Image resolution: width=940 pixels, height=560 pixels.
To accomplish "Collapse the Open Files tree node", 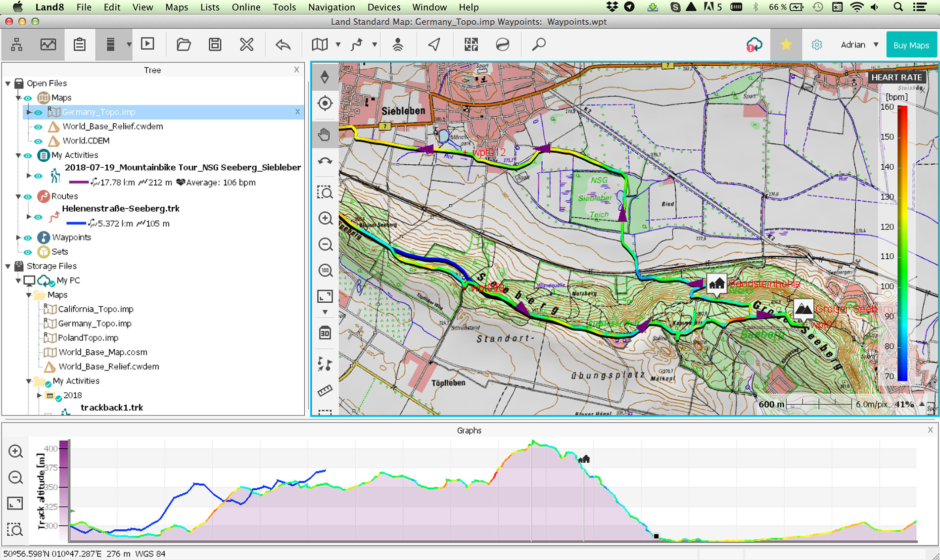I will (x=8, y=84).
